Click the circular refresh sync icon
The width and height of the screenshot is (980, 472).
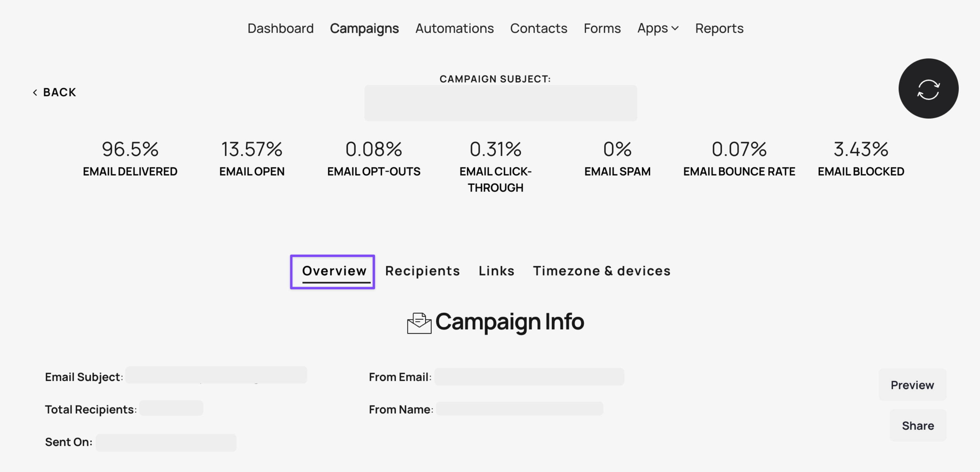(928, 88)
